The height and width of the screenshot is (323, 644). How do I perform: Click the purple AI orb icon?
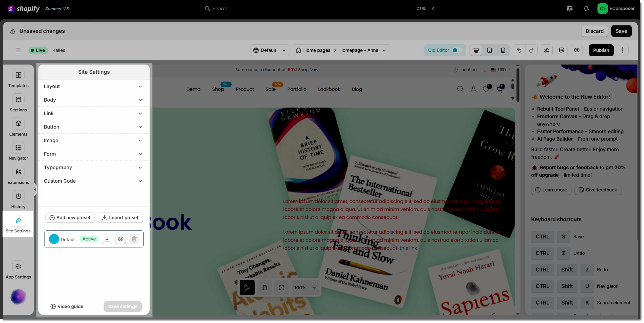tap(18, 297)
